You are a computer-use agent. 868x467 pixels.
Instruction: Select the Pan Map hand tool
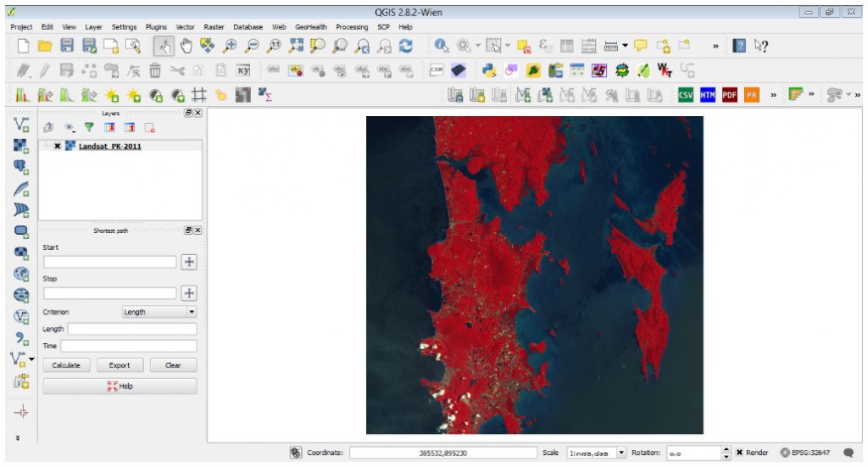click(x=186, y=46)
